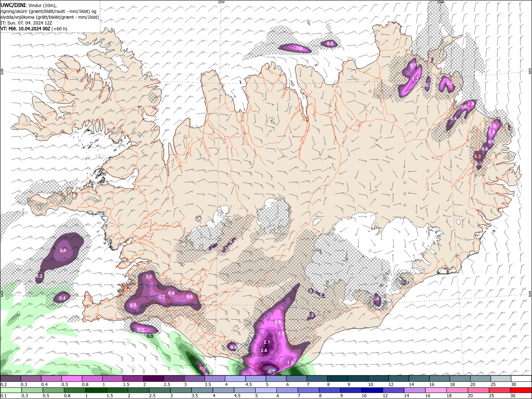Pick upper-row dark purple swatch starting at 2
Viewport: 532px width, 399px height.
coord(154,379)
